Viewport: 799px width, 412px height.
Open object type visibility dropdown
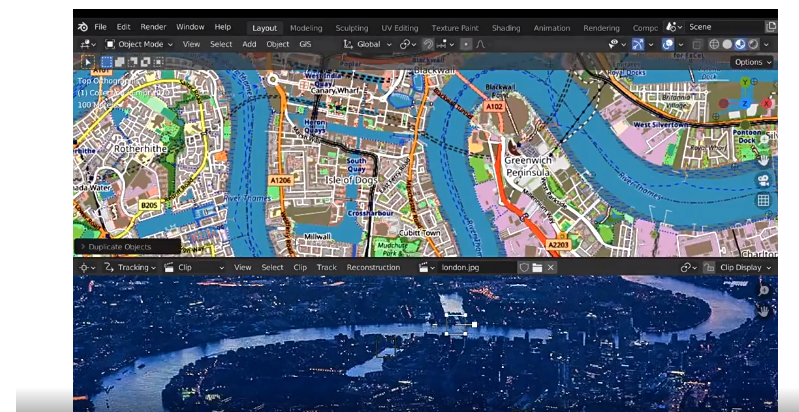pyautogui.click(x=618, y=44)
